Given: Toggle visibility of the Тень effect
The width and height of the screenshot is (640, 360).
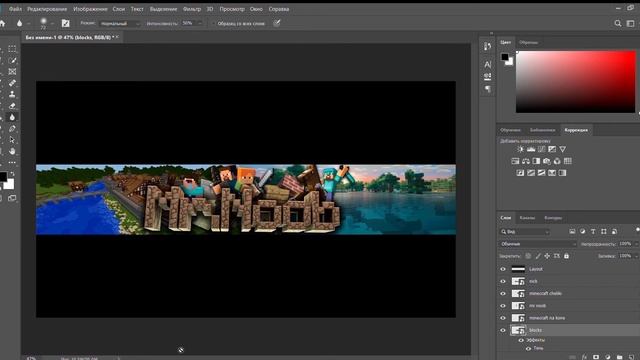Looking at the screenshot, I should (x=529, y=349).
